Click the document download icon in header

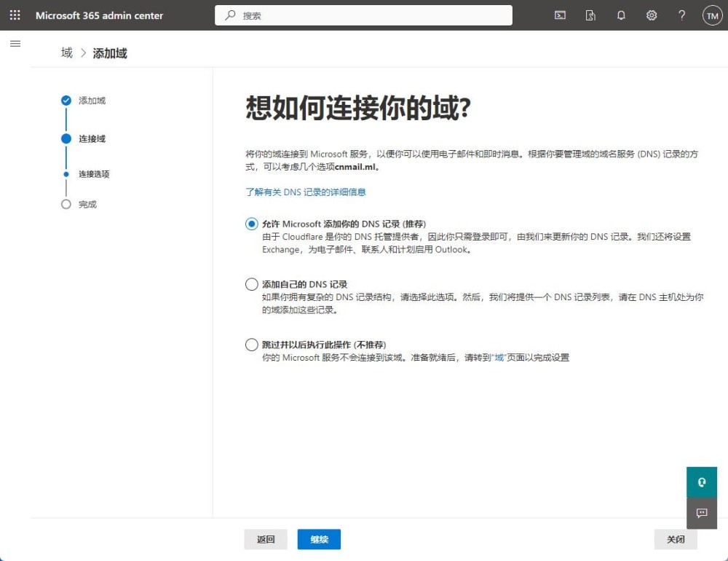click(590, 15)
